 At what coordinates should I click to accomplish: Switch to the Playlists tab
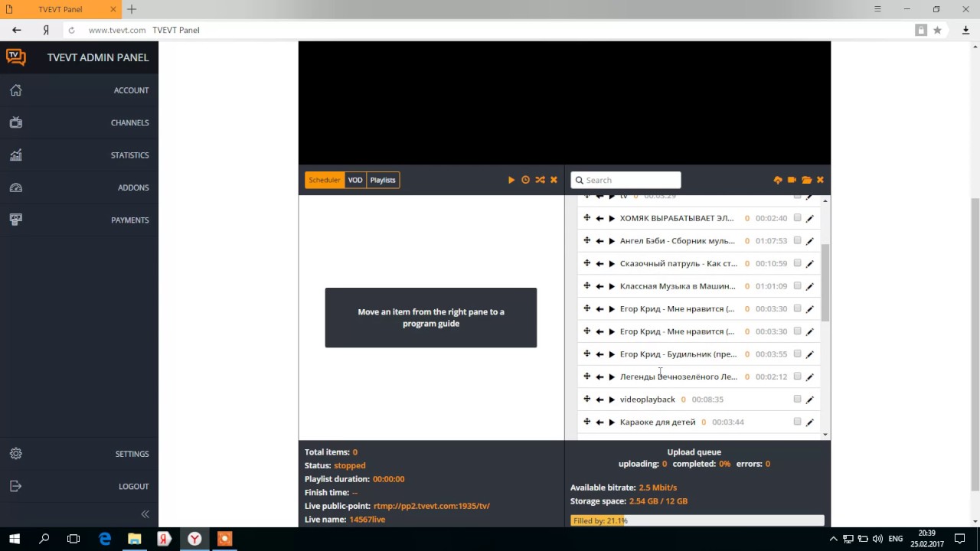click(383, 180)
